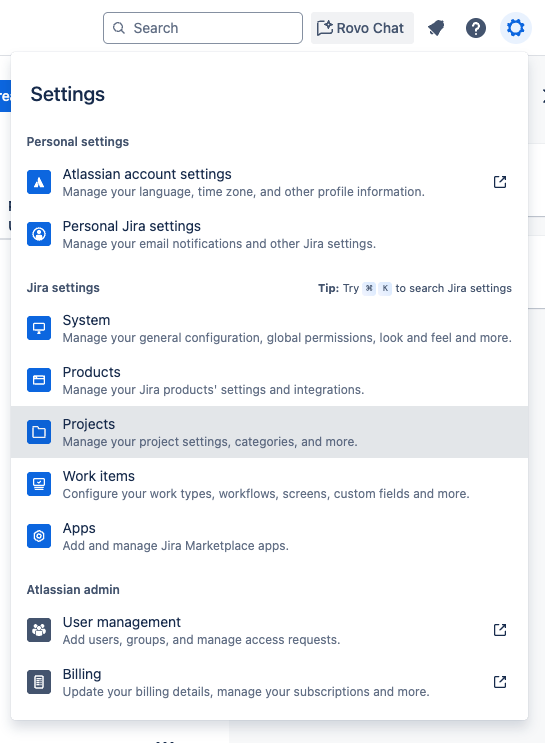Click the User management people icon

pyautogui.click(x=39, y=630)
